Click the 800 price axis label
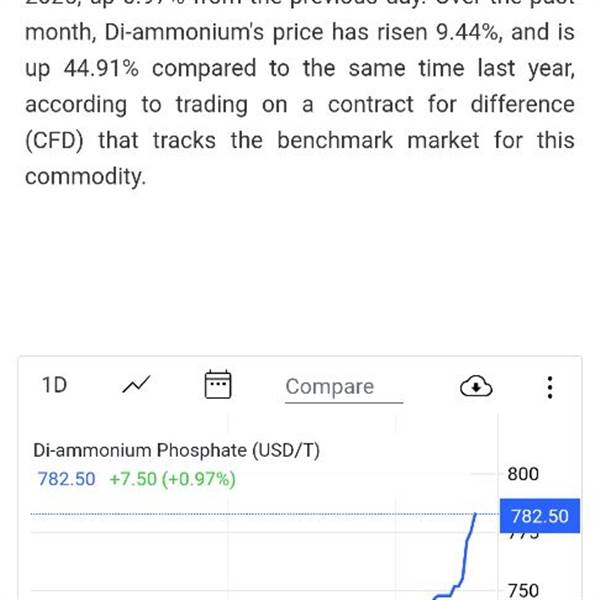This screenshot has width=600, height=600. pos(523,474)
